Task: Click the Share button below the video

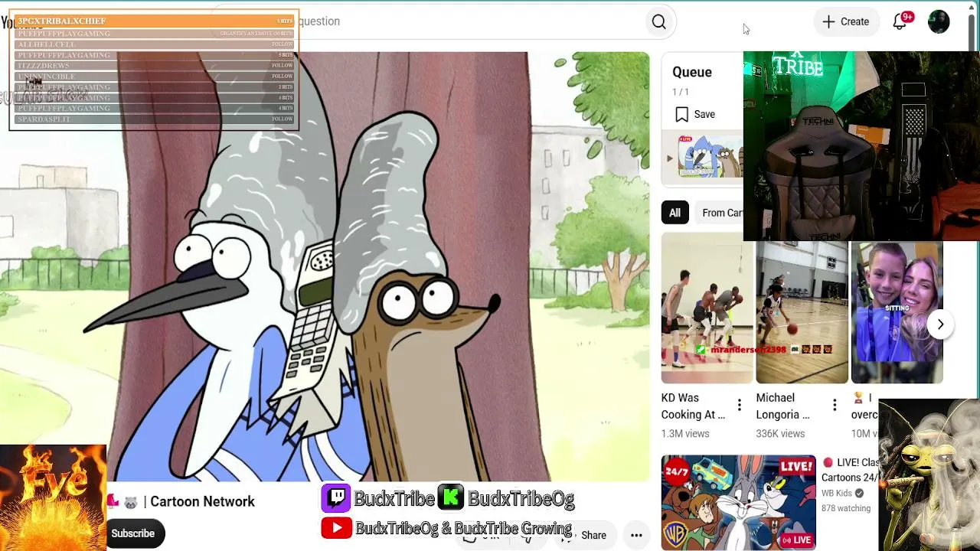Action: tap(586, 535)
